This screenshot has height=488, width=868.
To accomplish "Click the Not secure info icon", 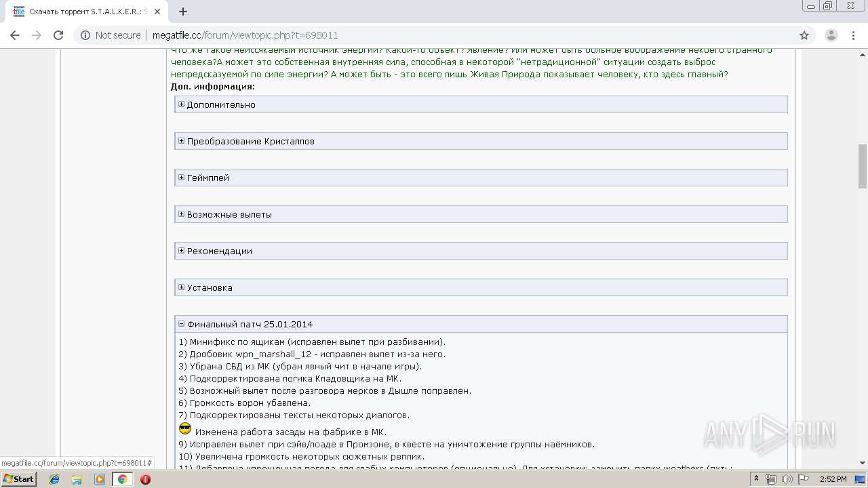I will [x=85, y=35].
